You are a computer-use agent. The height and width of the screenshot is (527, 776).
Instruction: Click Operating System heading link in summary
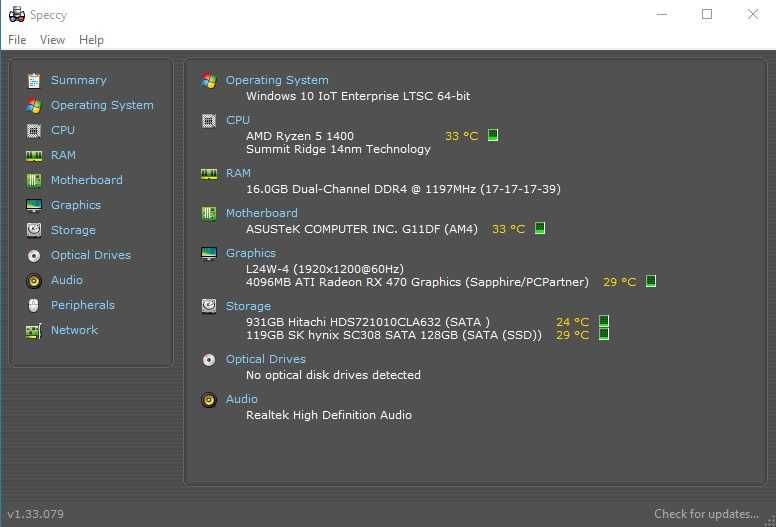tap(277, 80)
